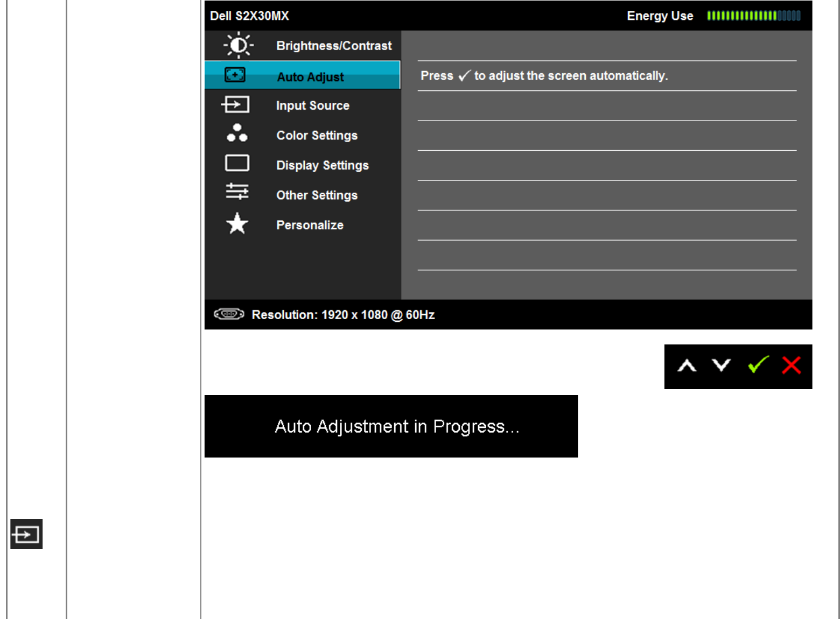Click the Auto Adjustment in Progress message
This screenshot has width=840, height=619.
point(391,426)
